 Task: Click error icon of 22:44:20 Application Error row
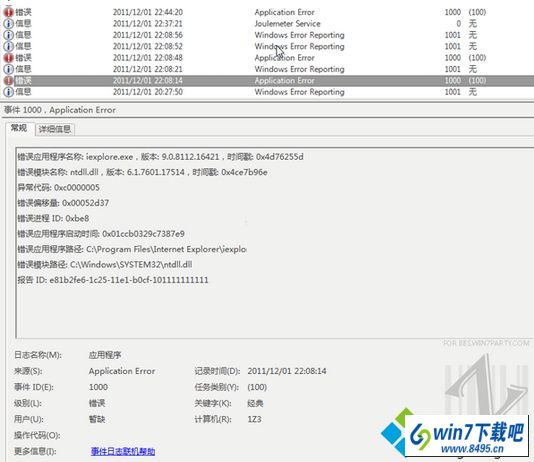(8, 12)
